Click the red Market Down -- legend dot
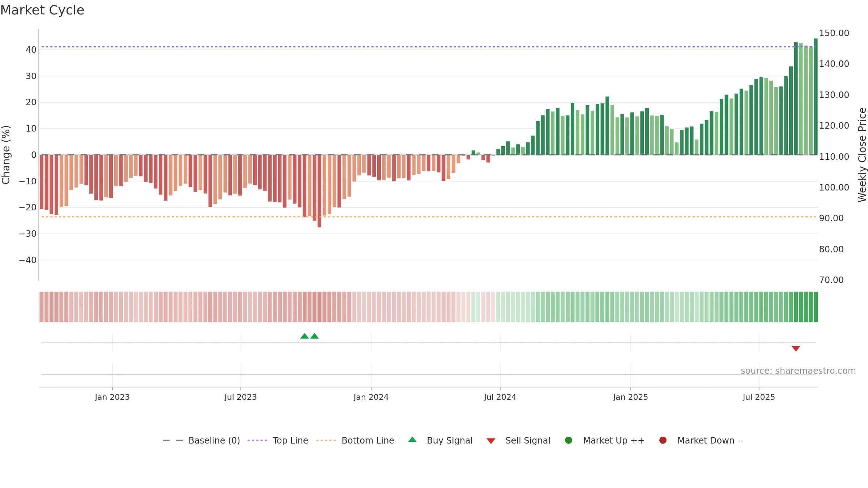 pyautogui.click(x=663, y=440)
